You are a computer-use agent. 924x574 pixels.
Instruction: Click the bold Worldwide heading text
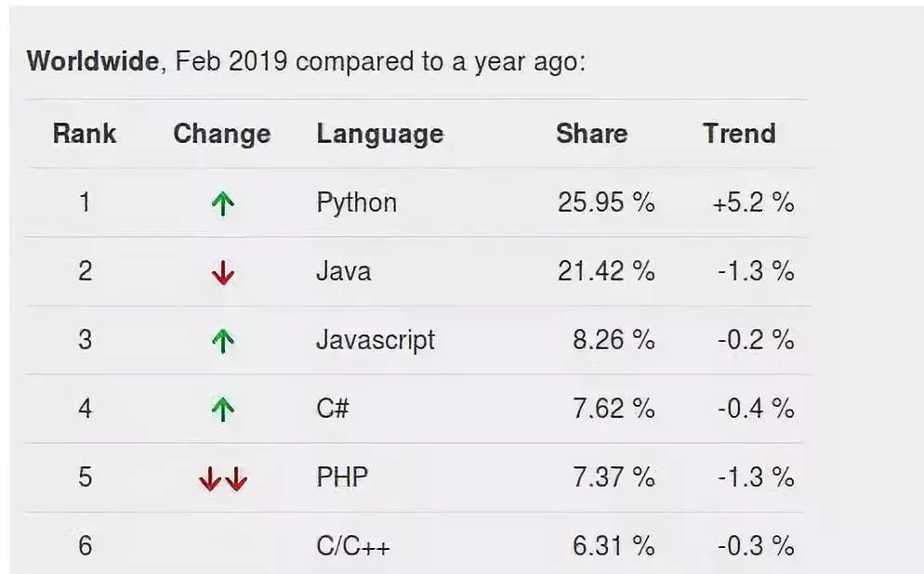[x=93, y=61]
